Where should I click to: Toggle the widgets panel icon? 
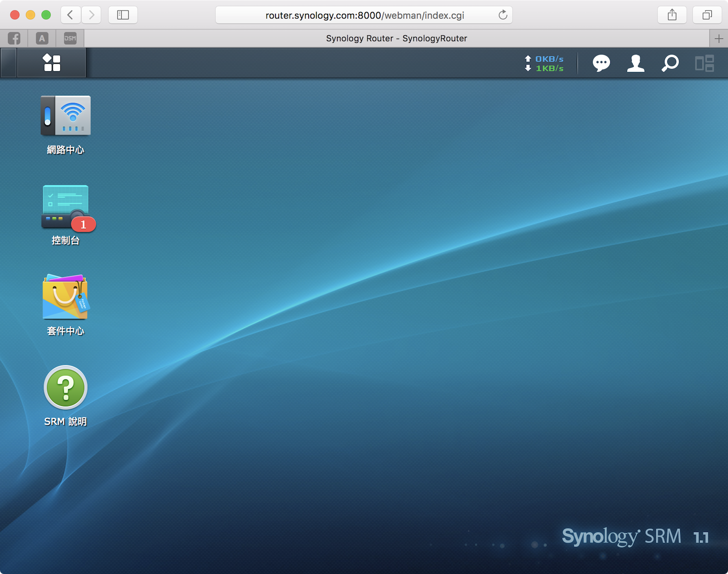[704, 63]
